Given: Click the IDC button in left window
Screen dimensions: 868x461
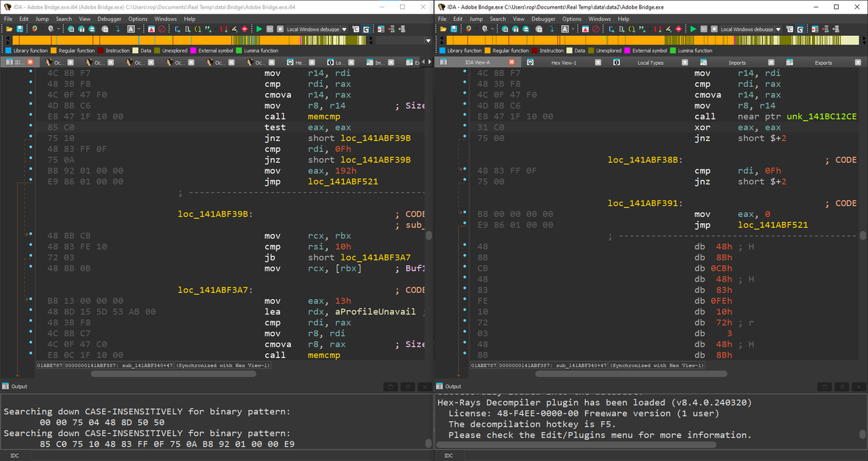Looking at the screenshot, I should click(x=15, y=456).
